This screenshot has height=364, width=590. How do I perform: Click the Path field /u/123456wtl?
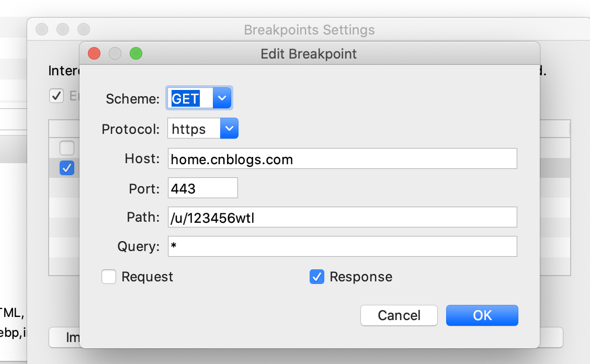[342, 217]
